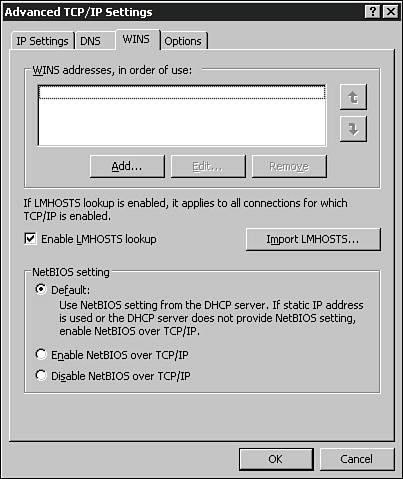Viewport: 403px width, 479px height.
Task: Click the question mark help icon
Action: (x=372, y=12)
